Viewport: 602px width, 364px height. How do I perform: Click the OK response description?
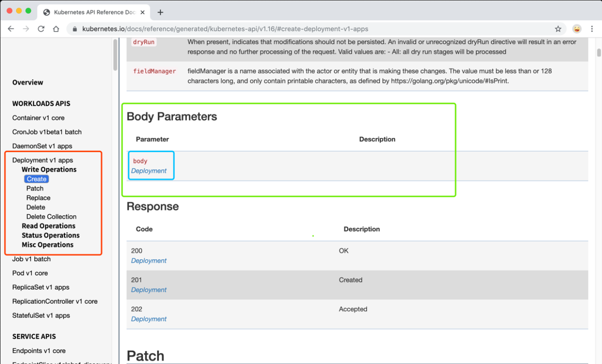[344, 251]
